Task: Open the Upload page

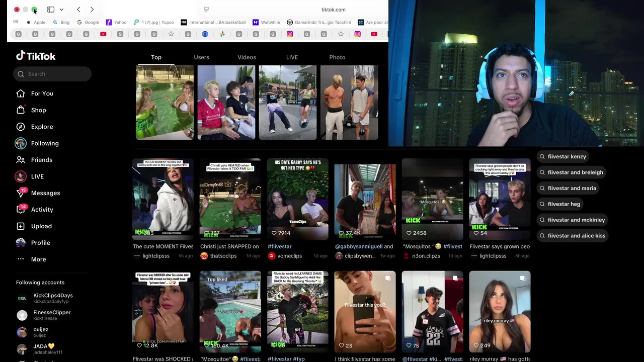Action: pos(41,226)
